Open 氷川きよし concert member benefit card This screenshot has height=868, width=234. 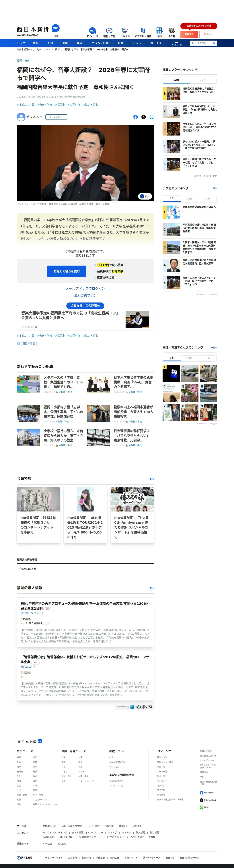(x=38, y=515)
